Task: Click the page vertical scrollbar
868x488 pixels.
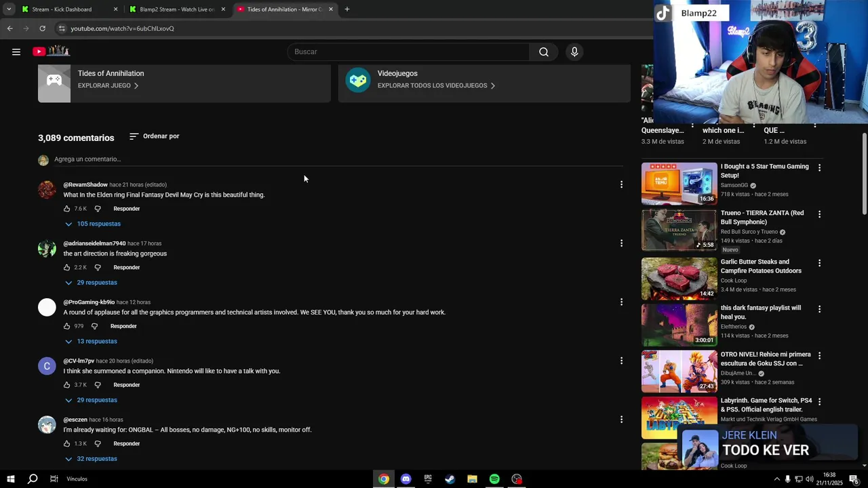Action: pos(864,174)
